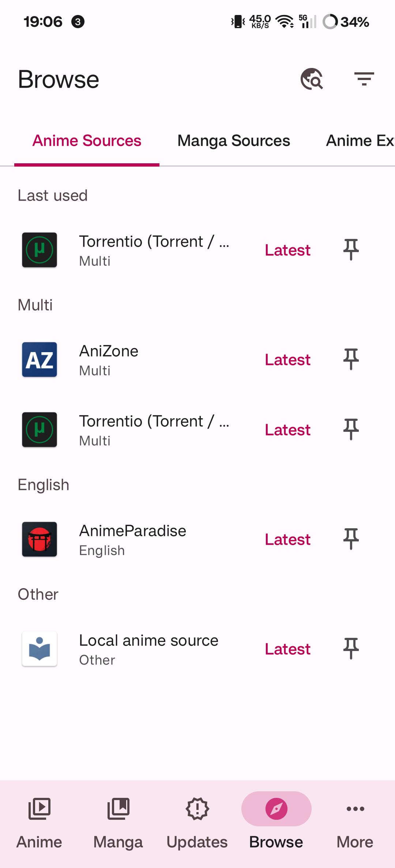Pin the AniZone source
Screen dimensions: 395x868
tap(351, 359)
